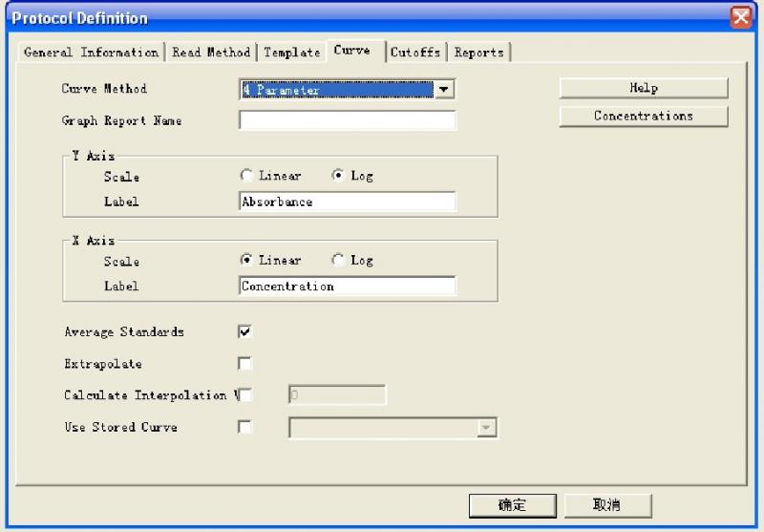Uncheck the Average Standards checkbox
Image resolution: width=764 pixels, height=532 pixels.
coord(245,331)
